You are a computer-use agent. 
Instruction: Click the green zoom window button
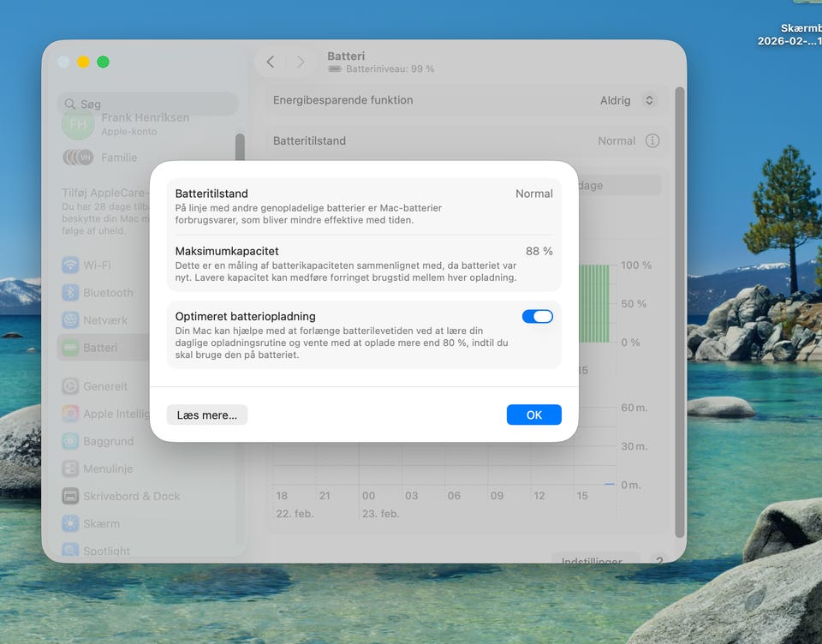pos(104,62)
